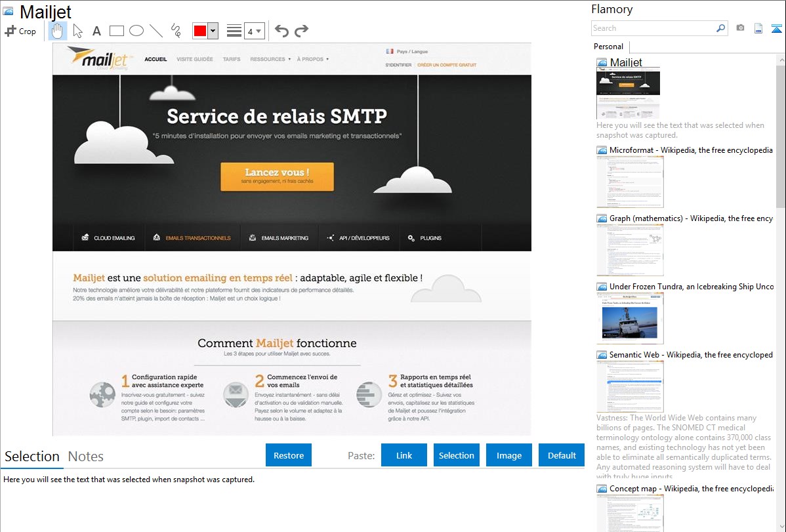Viewport: 786px width, 532px height.
Task: Open the line width 4 dropdown
Action: [255, 31]
